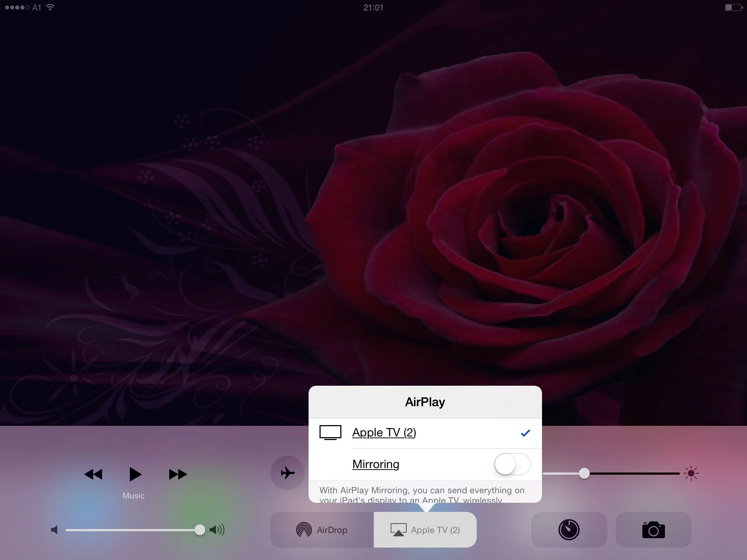Enable the Mirroring switch

[x=512, y=464]
